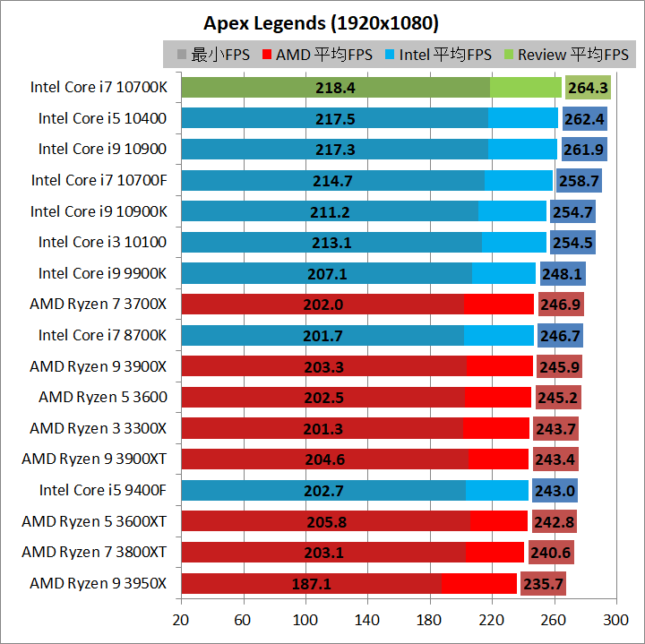Viewport: 645px width, 644px height.
Task: Click the 202.5 minimum FPS bar value
Action: (x=323, y=398)
